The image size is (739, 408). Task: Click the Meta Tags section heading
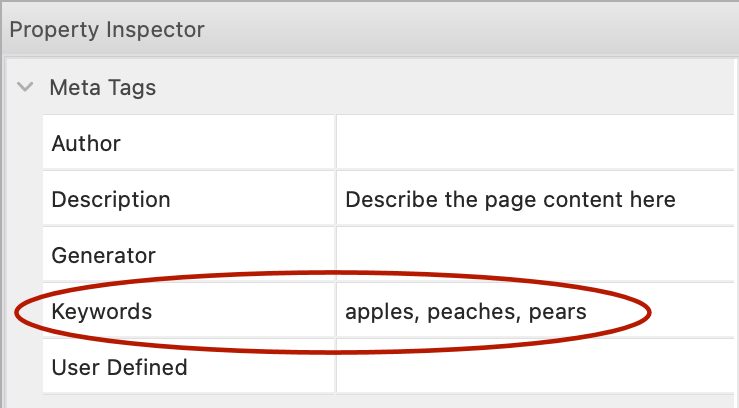[102, 88]
